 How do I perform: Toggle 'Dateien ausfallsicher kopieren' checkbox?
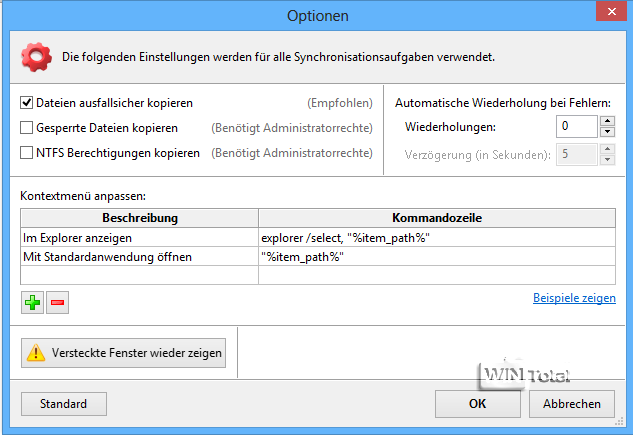pos(27,103)
